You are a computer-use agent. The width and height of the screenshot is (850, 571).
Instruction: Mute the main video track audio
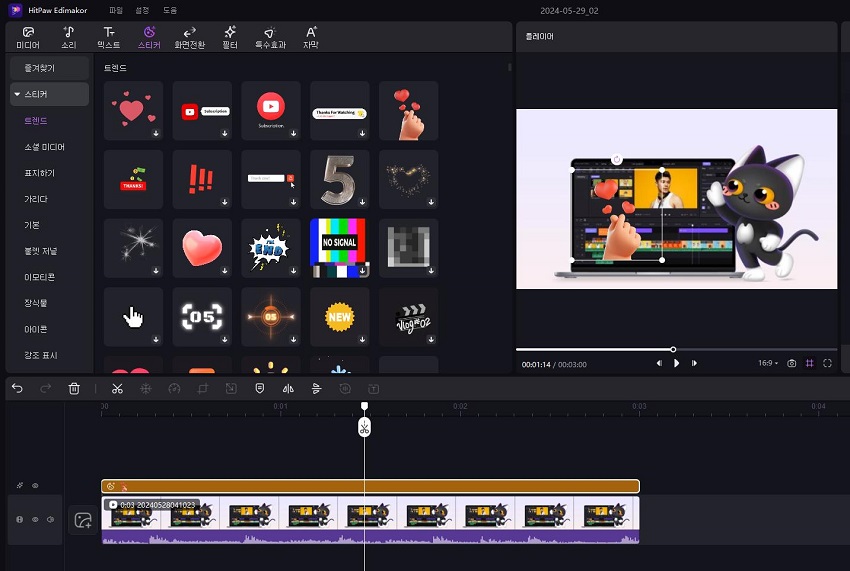tap(50, 520)
